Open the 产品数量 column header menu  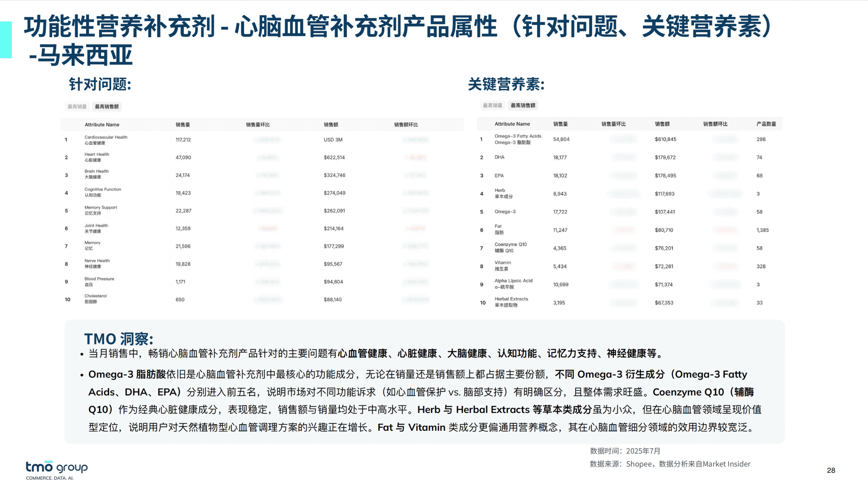(x=764, y=124)
